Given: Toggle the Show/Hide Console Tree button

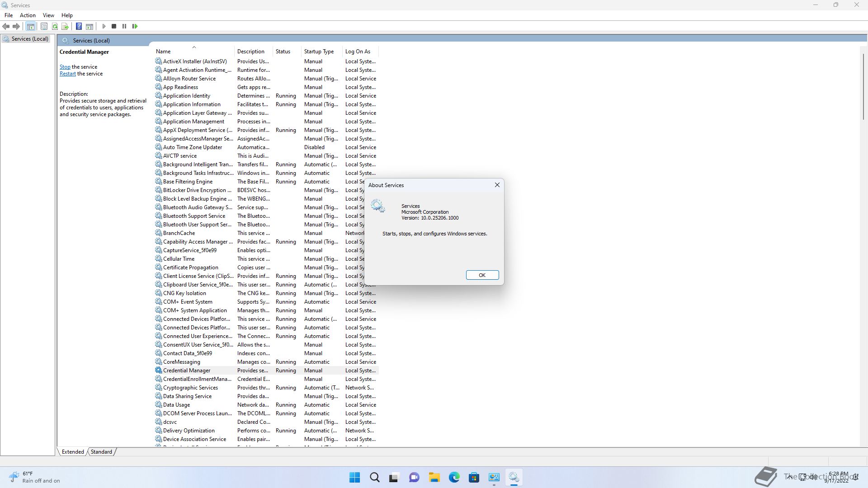Looking at the screenshot, I should (x=31, y=27).
